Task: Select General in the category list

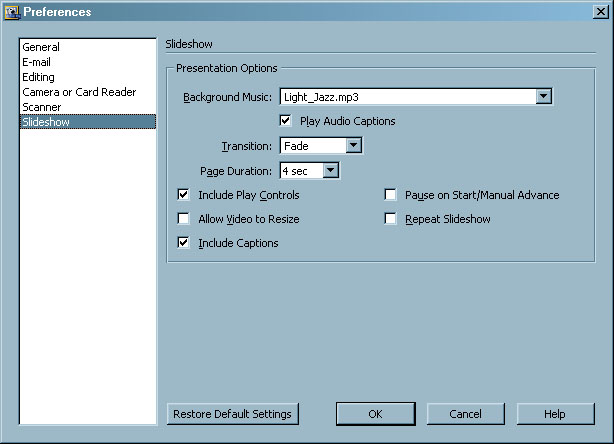Action: [41, 47]
